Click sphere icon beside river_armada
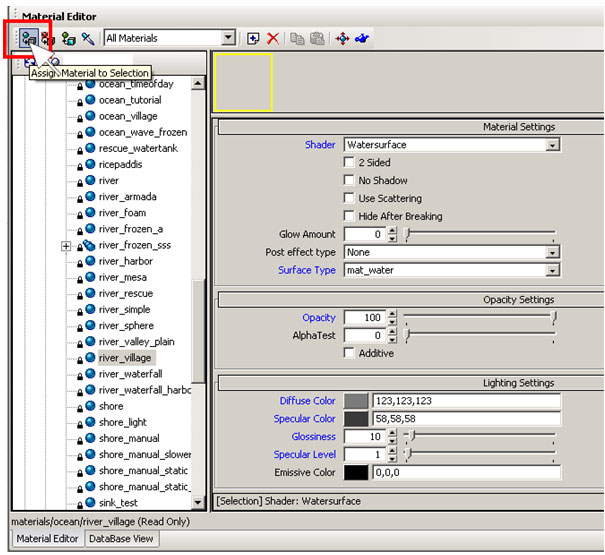The image size is (605, 555). pos(90,196)
